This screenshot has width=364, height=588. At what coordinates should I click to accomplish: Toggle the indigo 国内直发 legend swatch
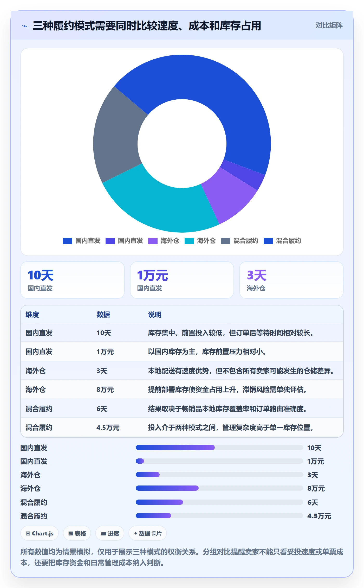pos(110,241)
